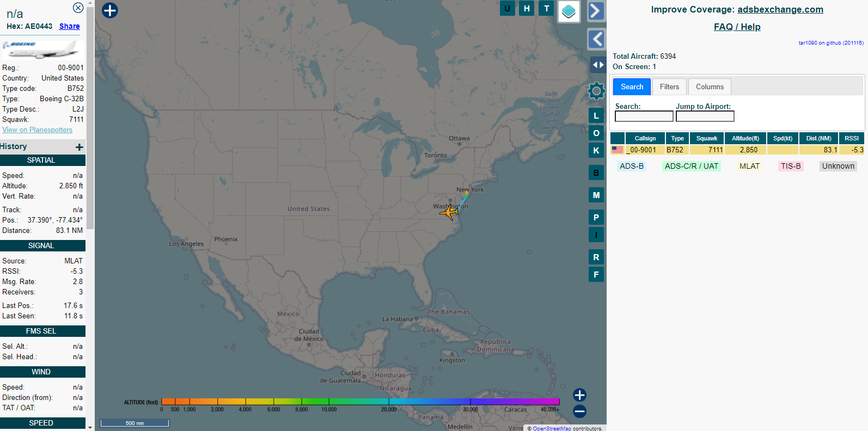Open the settings gear on the map
Image resolution: width=868 pixels, height=431 pixels.
click(597, 91)
